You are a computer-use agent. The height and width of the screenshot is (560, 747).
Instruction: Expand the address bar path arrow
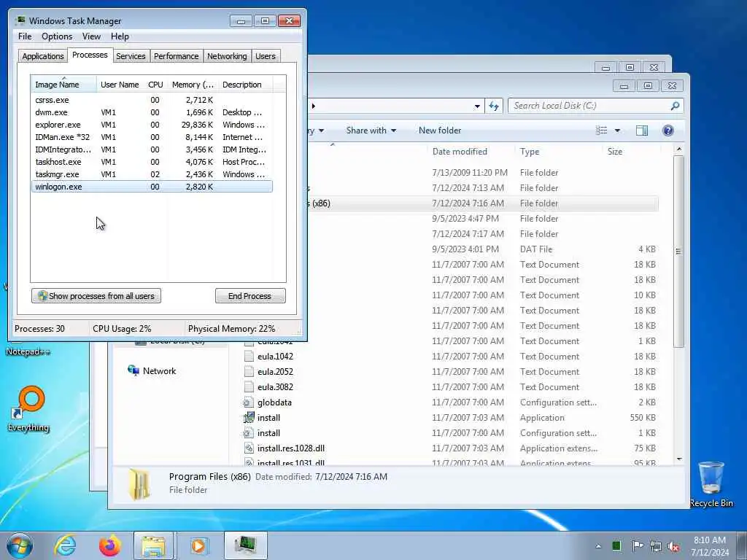tap(314, 106)
